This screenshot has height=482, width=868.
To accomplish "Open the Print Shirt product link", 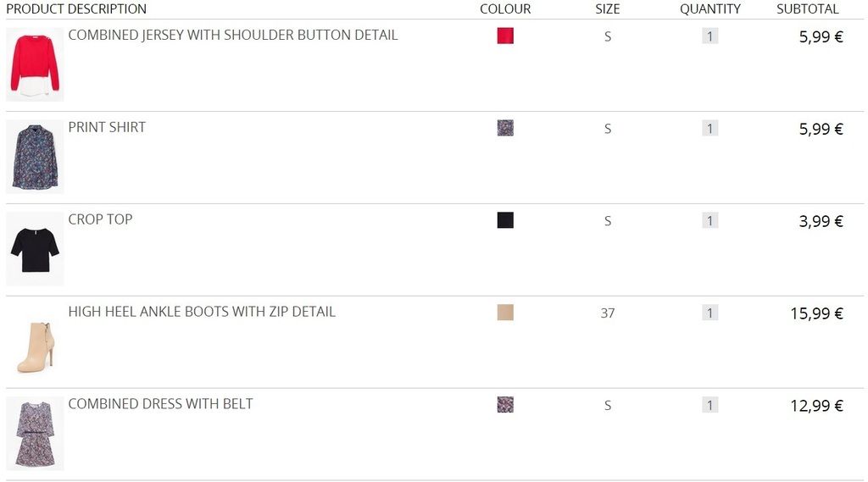I will click(x=107, y=127).
